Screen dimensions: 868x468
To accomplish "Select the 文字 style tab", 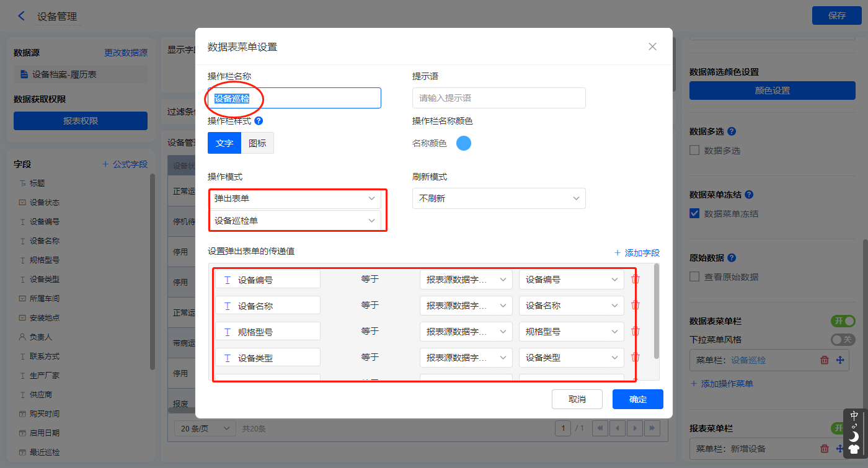I will (x=224, y=143).
